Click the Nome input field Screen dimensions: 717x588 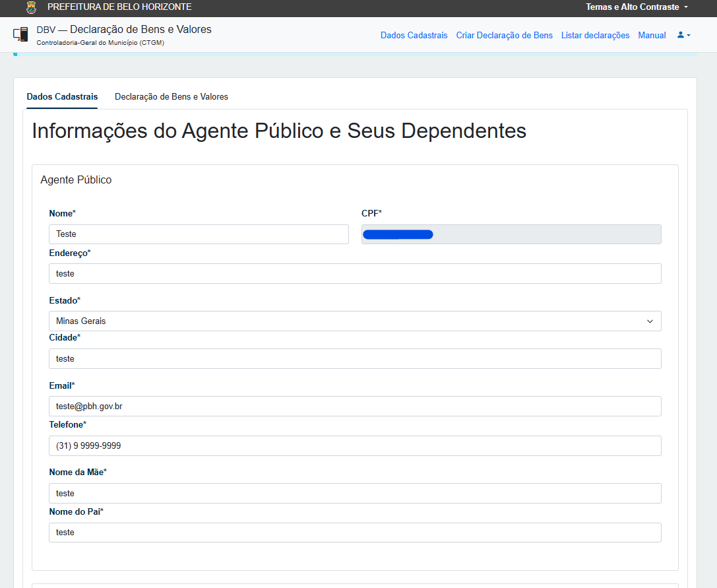(199, 234)
